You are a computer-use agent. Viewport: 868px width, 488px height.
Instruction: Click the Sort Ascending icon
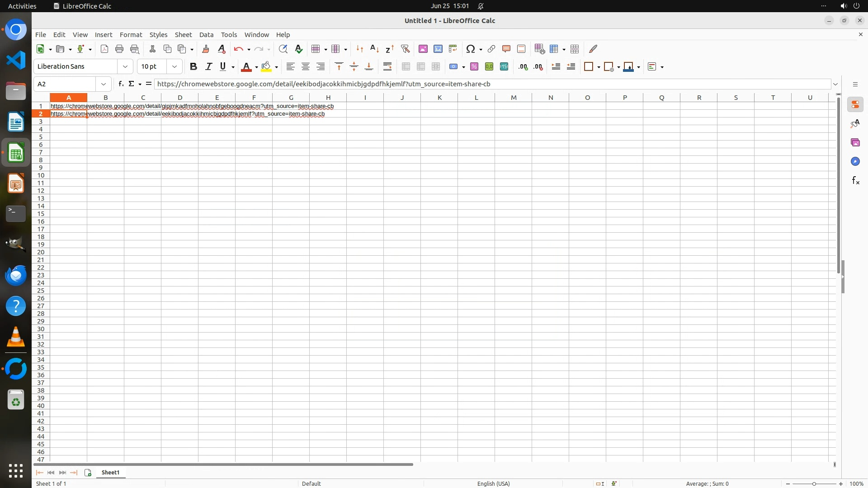(x=374, y=49)
